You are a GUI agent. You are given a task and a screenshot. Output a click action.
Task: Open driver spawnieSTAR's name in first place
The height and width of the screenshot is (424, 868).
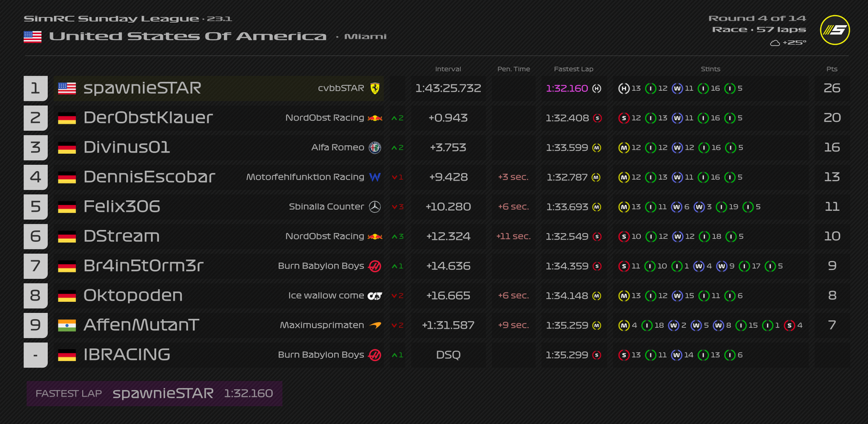142,88
